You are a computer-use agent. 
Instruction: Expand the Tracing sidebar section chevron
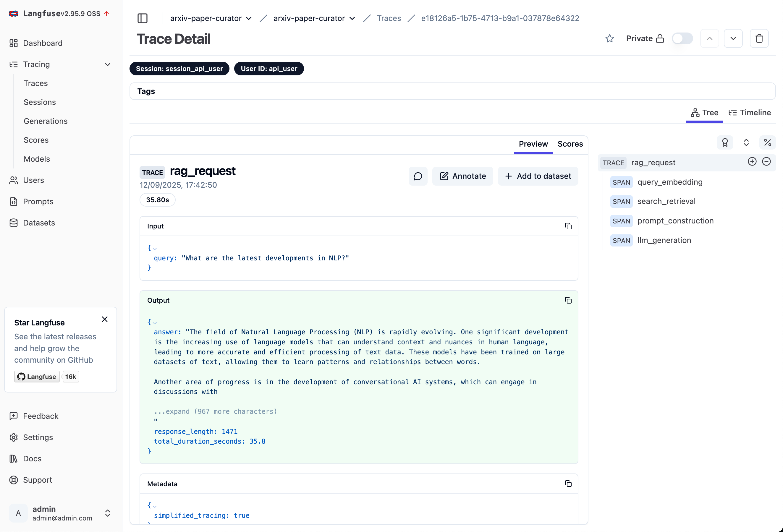point(107,64)
